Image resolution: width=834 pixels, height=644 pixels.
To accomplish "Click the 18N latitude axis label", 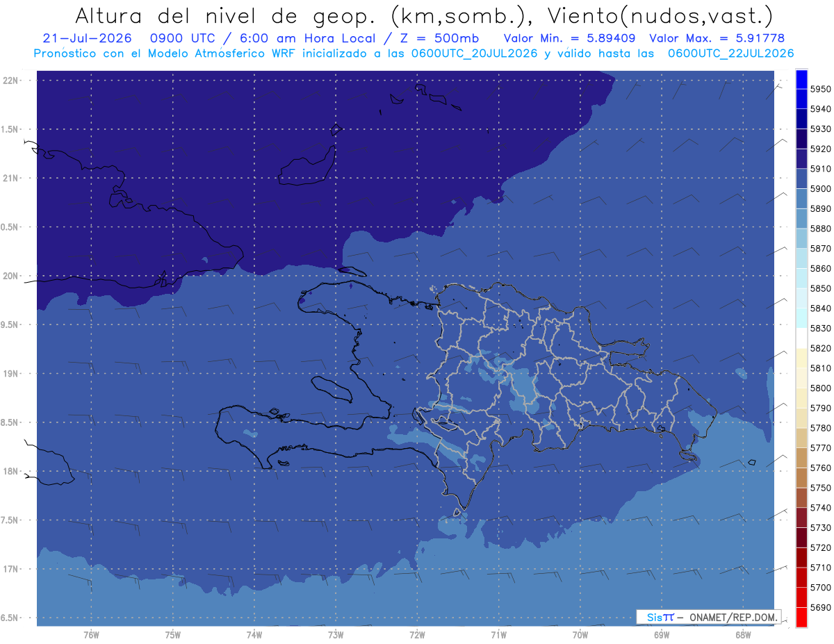I will [12, 471].
